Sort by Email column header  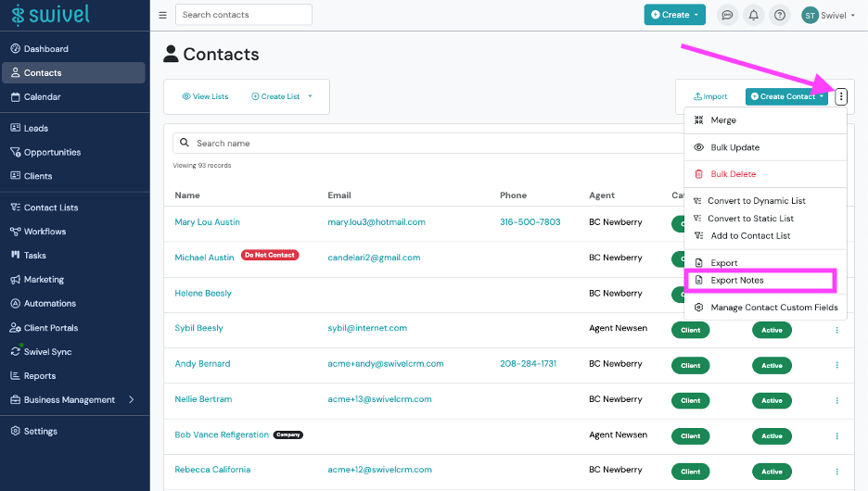tap(339, 195)
